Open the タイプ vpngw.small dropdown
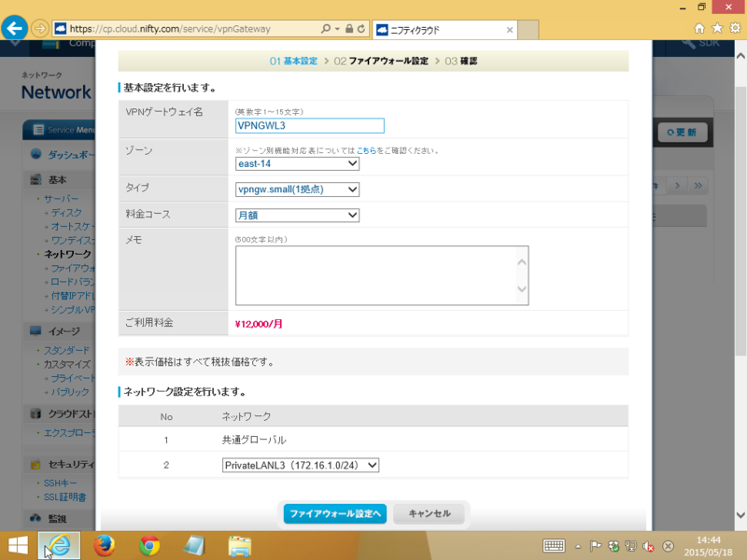Image resolution: width=747 pixels, height=560 pixels. pyautogui.click(x=297, y=189)
